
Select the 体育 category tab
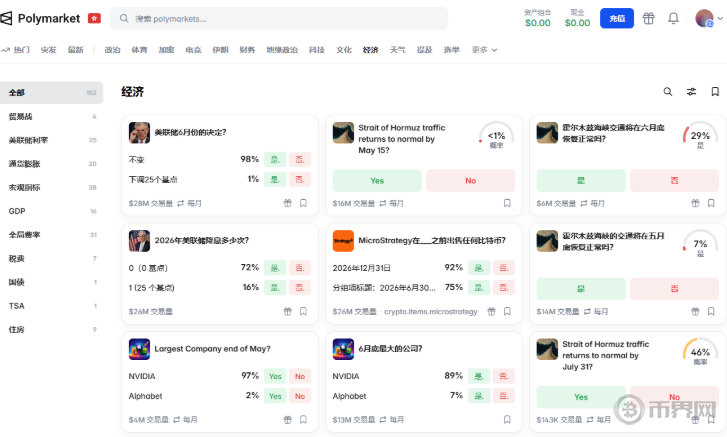[139, 50]
